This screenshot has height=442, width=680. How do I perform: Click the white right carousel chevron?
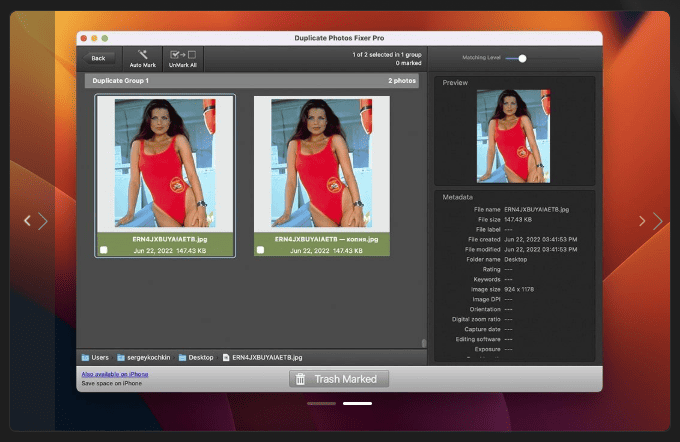[x=642, y=221]
